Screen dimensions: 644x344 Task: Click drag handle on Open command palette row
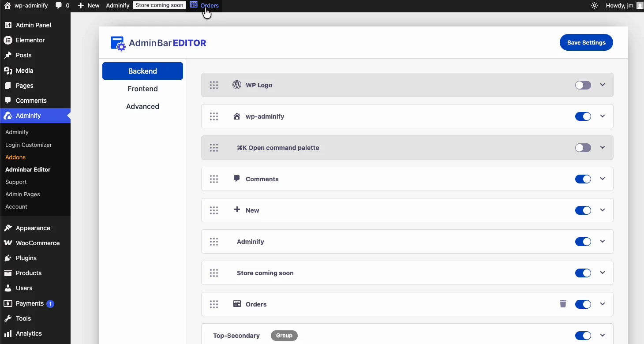pos(214,148)
